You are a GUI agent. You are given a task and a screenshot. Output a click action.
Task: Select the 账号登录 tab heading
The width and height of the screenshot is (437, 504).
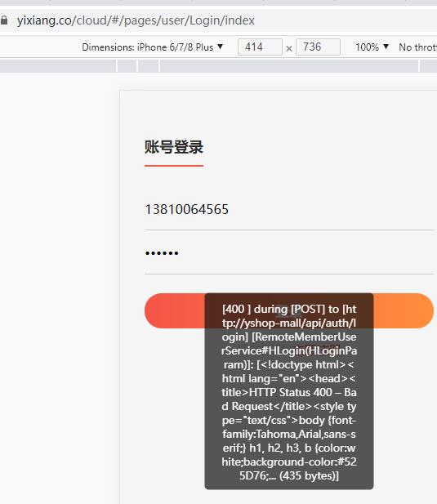[174, 147]
